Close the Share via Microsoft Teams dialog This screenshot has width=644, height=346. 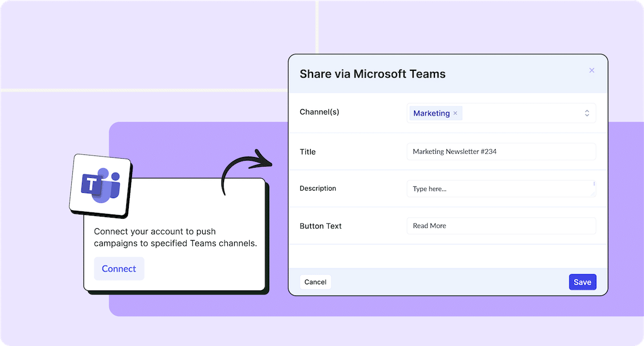[591, 70]
